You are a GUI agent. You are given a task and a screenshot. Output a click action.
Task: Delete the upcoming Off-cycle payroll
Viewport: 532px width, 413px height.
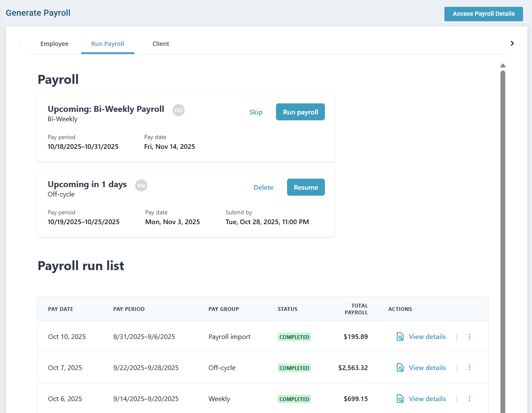coord(263,188)
